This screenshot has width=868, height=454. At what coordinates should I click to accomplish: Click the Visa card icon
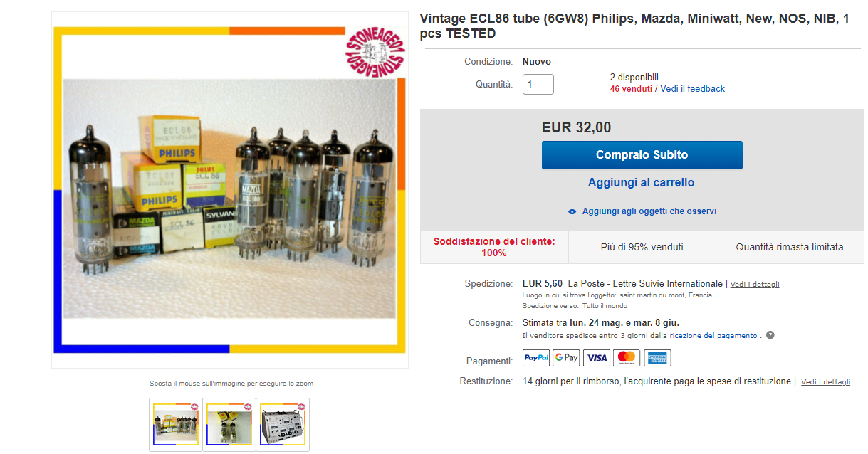tap(597, 358)
